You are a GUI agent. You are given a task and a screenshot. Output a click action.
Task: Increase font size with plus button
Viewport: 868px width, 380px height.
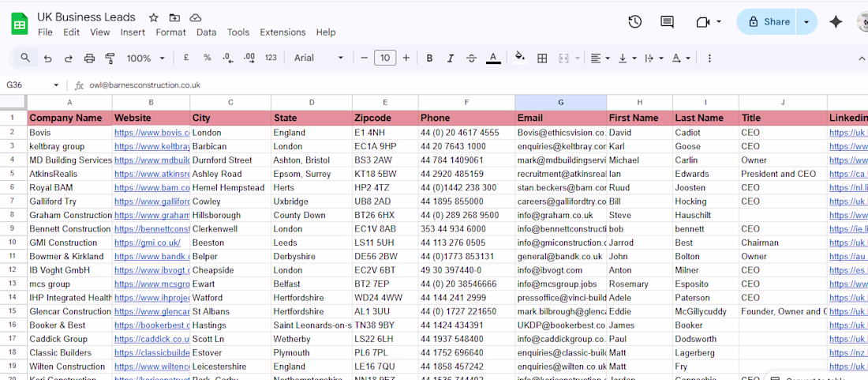tap(406, 58)
